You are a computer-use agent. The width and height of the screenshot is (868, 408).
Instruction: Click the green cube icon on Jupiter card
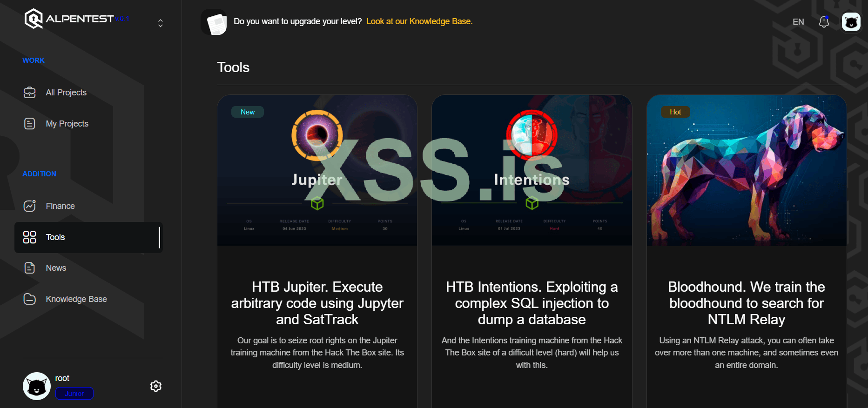pos(317,203)
